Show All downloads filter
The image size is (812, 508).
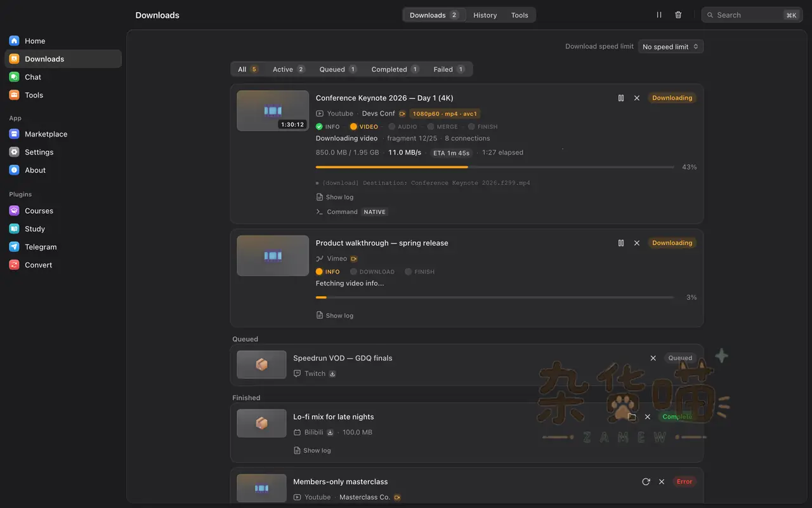[248, 69]
